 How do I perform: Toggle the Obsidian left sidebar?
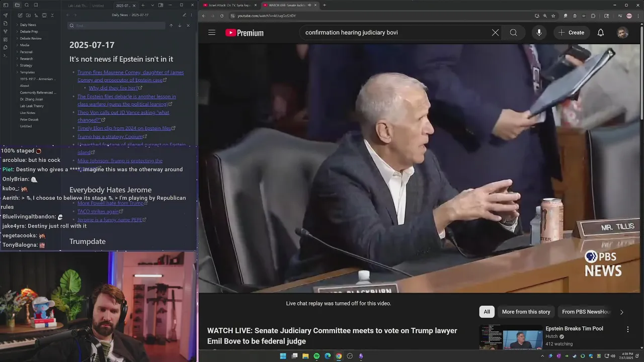6,6
